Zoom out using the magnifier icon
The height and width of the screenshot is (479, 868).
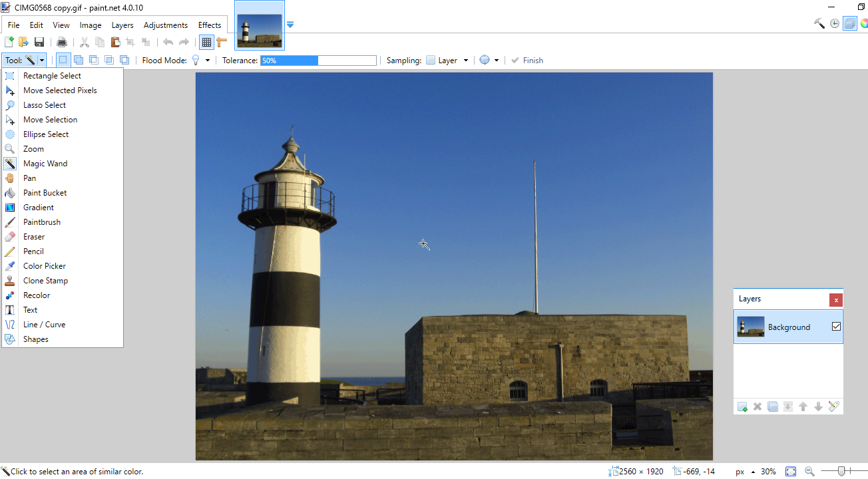point(809,470)
